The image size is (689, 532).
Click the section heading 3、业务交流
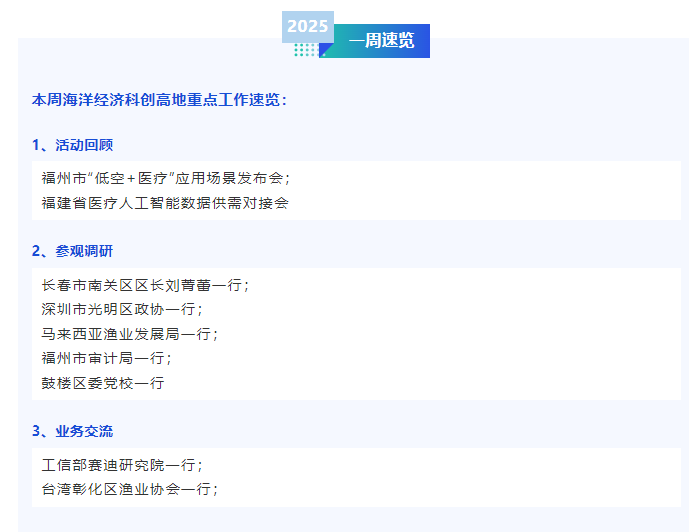coord(73,431)
